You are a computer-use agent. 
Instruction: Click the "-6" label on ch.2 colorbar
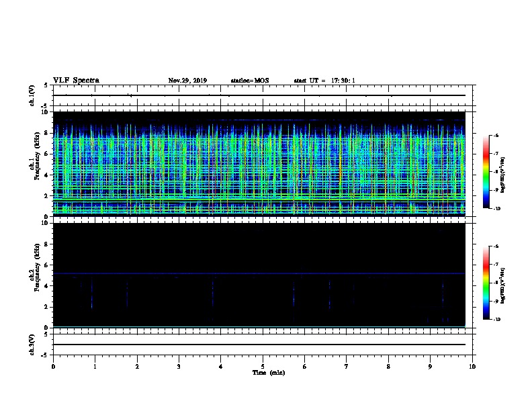tap(496, 246)
